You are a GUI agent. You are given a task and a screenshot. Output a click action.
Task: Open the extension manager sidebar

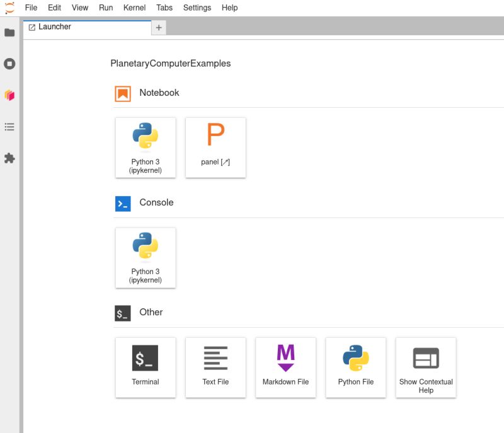(x=9, y=158)
